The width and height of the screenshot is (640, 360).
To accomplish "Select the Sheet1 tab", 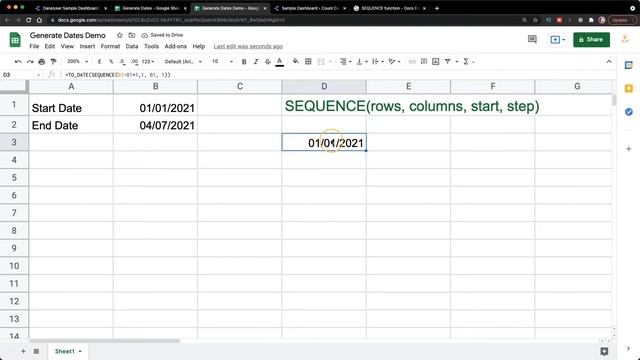I will click(x=67, y=351).
